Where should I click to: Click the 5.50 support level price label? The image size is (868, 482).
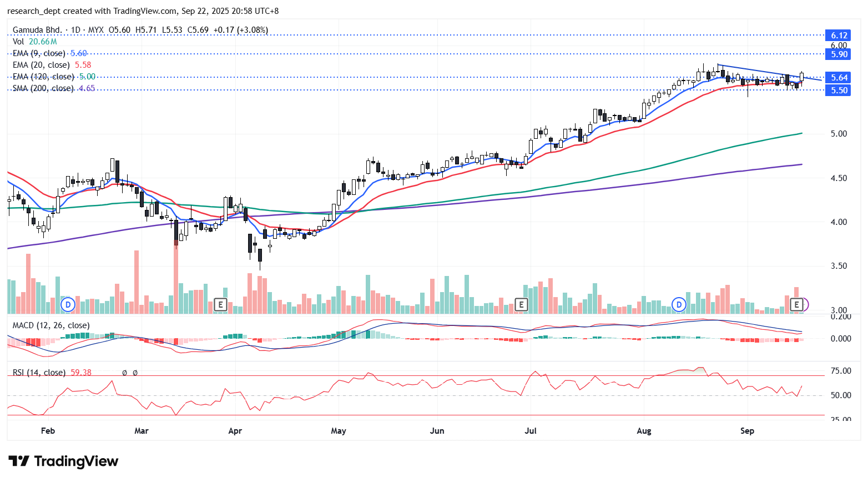pyautogui.click(x=839, y=91)
